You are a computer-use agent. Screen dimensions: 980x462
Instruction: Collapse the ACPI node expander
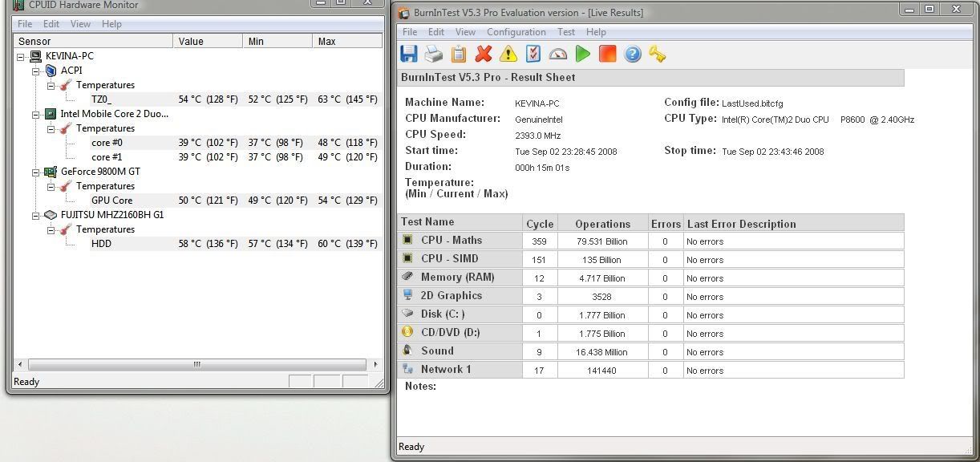point(36,71)
